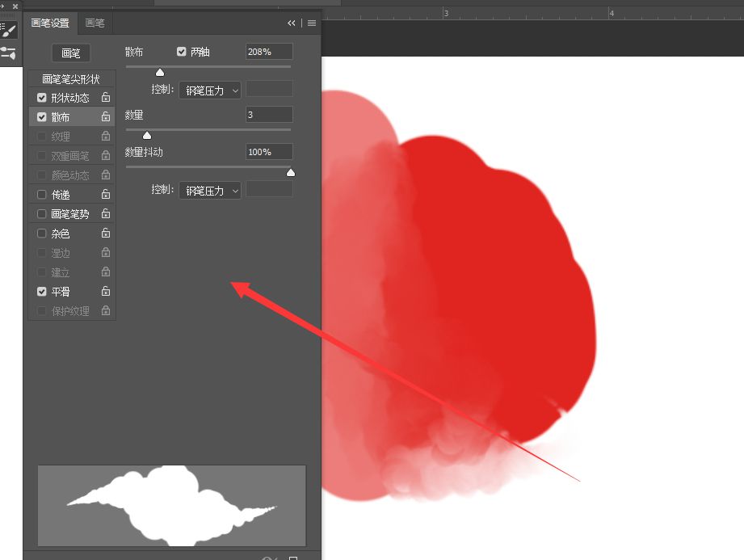744x560 pixels.
Task: Open the brush settings panel menu icon
Action: tap(312, 23)
